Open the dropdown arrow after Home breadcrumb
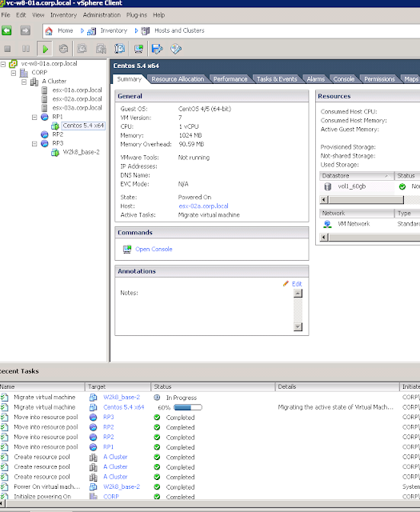 point(82,30)
